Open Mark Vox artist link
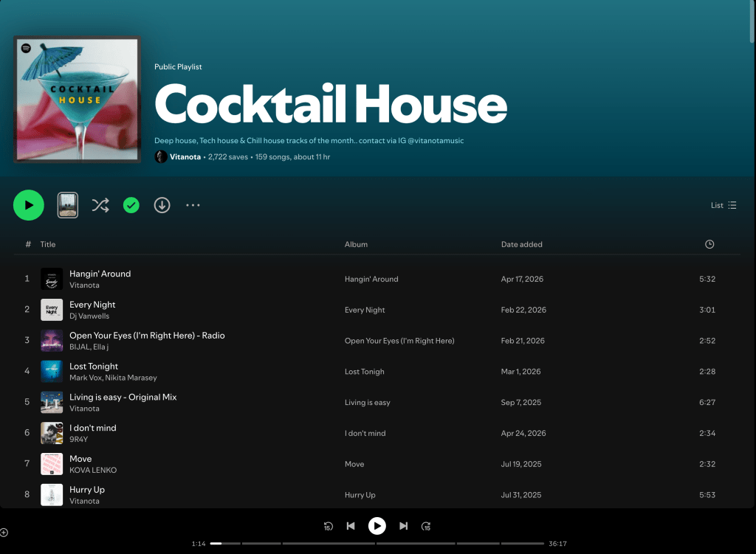756x554 pixels. [86, 378]
